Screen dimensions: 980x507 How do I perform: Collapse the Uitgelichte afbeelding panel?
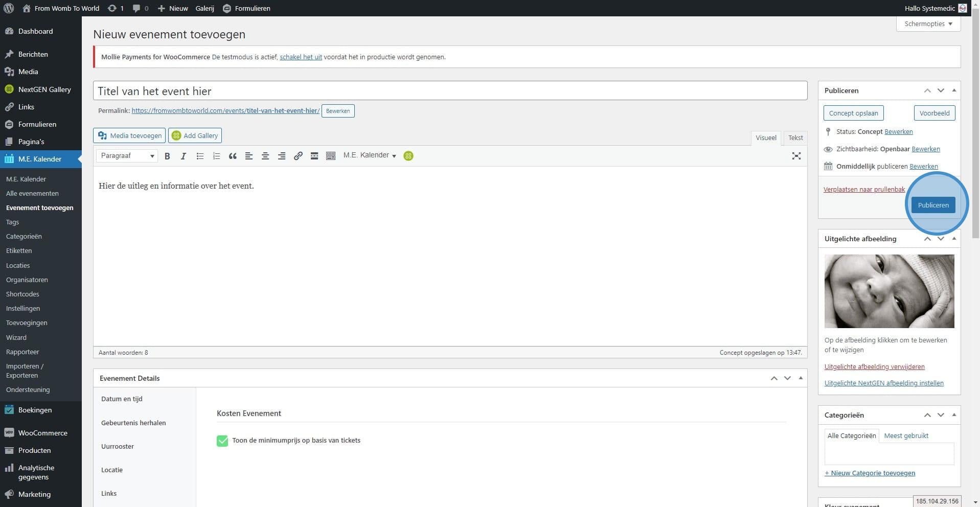954,239
